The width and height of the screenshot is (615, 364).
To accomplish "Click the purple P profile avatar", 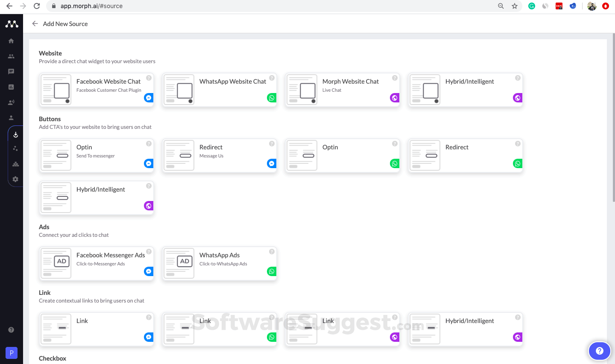I will (x=12, y=353).
